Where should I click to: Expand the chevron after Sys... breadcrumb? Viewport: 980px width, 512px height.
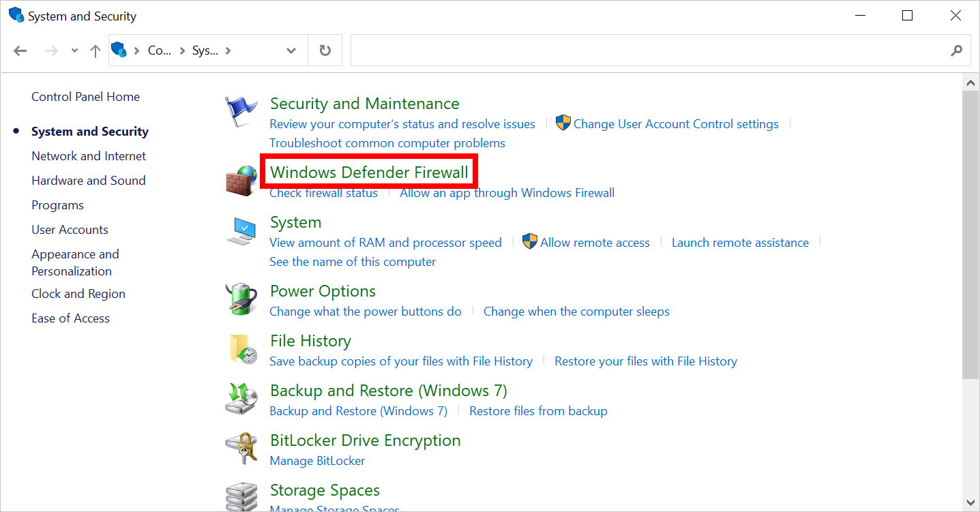(228, 51)
